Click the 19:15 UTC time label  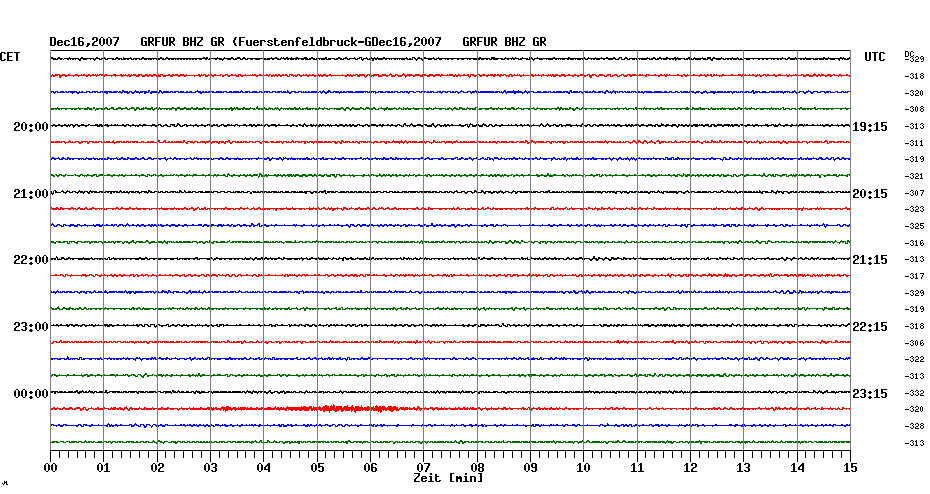click(x=870, y=127)
